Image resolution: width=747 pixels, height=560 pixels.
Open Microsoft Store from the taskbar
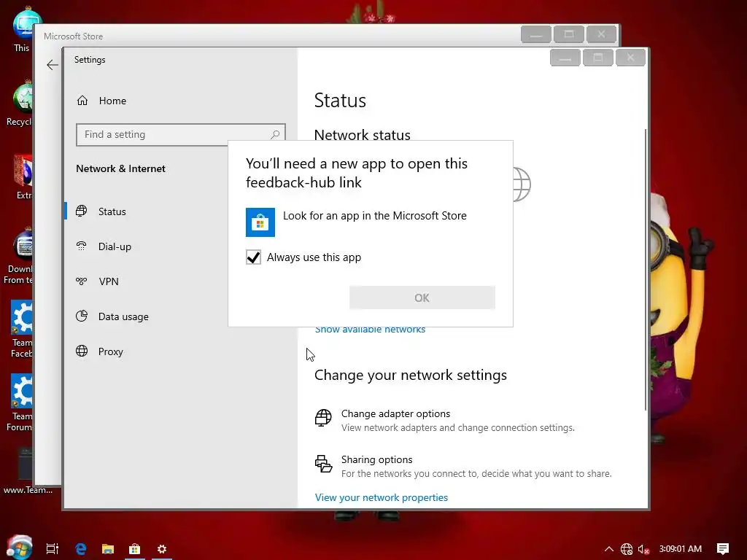135,549
